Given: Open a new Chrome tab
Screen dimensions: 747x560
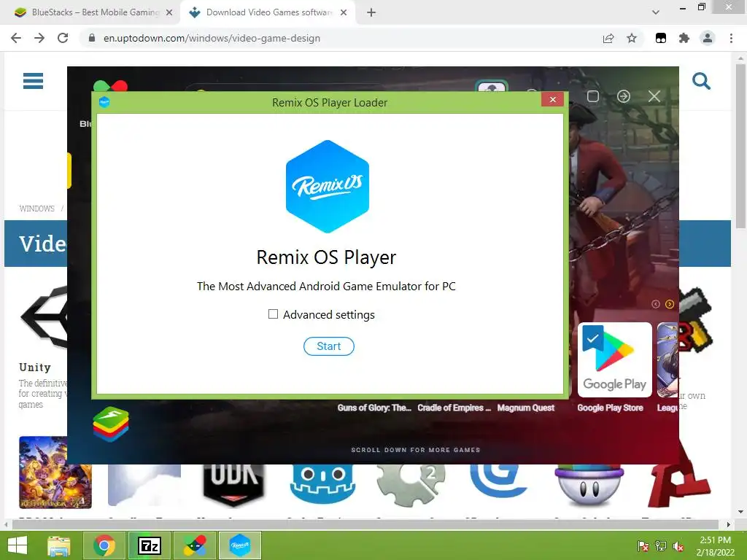Looking at the screenshot, I should (371, 12).
